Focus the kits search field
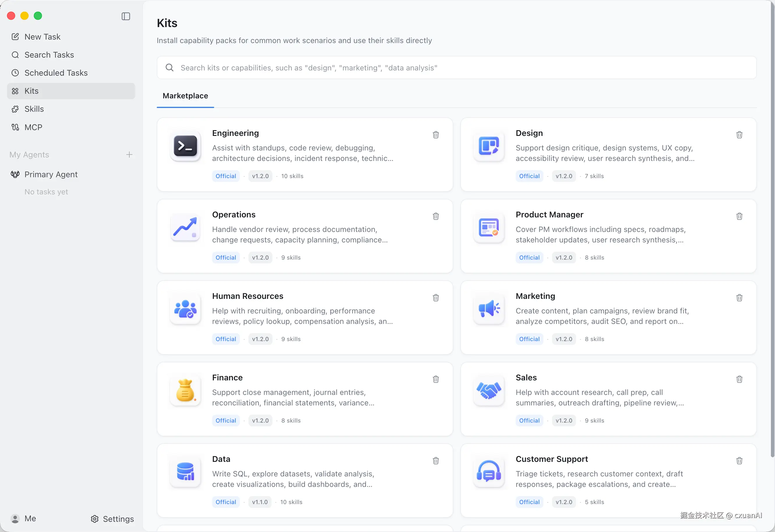The image size is (775, 532). pyautogui.click(x=456, y=68)
